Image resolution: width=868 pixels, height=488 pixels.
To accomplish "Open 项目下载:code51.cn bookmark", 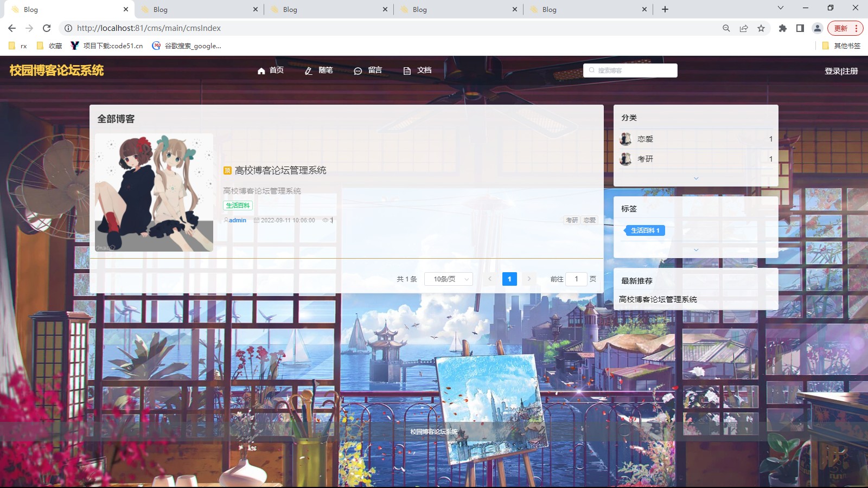I will point(107,46).
